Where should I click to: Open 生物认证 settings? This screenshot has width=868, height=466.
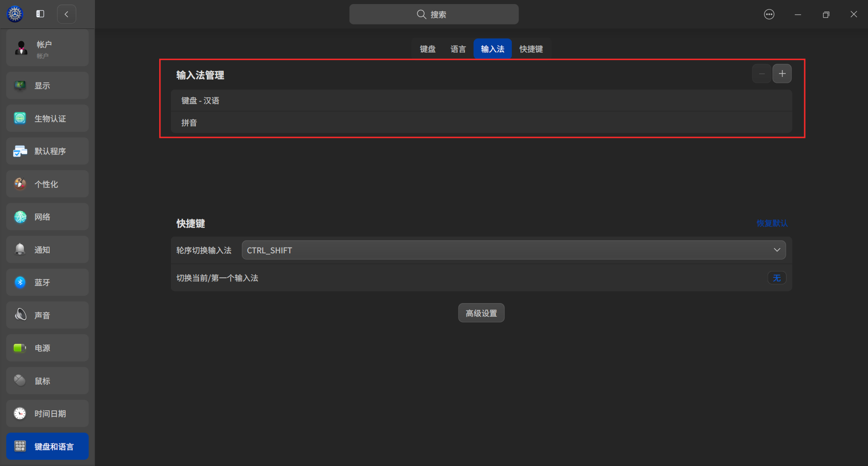click(47, 118)
